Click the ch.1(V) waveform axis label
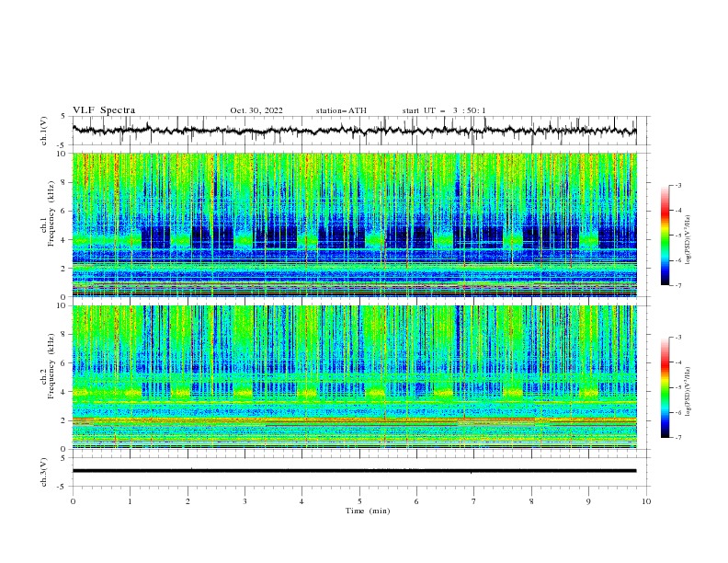The height and width of the screenshot is (563, 728). pyautogui.click(x=44, y=131)
